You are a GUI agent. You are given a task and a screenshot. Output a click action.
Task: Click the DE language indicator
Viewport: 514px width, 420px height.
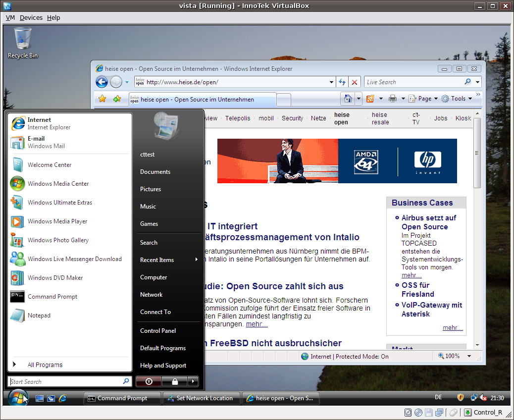[x=438, y=397]
